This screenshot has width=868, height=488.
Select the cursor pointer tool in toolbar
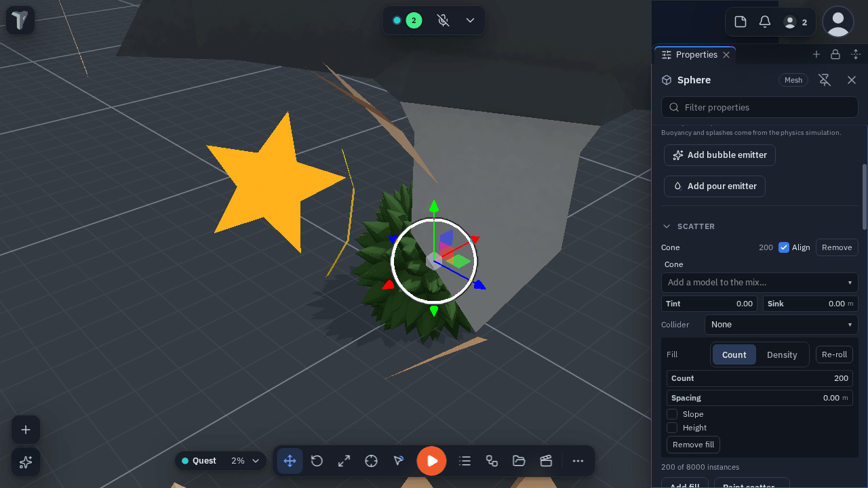tap(398, 461)
